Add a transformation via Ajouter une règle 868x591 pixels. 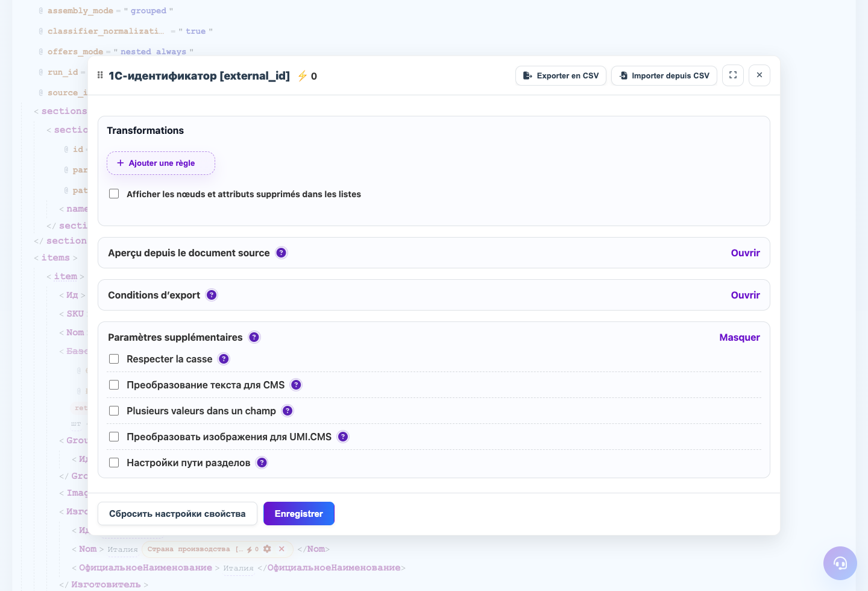pyautogui.click(x=161, y=163)
